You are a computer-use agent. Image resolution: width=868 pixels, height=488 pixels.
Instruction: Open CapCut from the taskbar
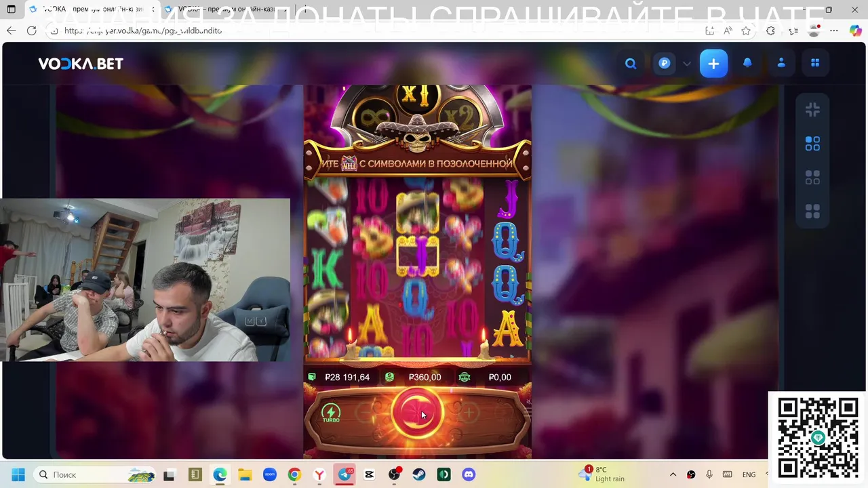(369, 474)
